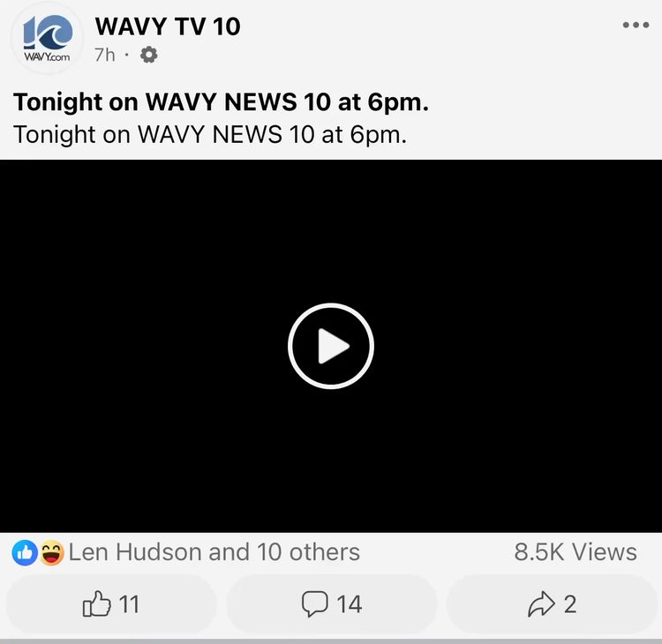Click the like count number 11
Screen dimensions: 662x644
[129, 604]
